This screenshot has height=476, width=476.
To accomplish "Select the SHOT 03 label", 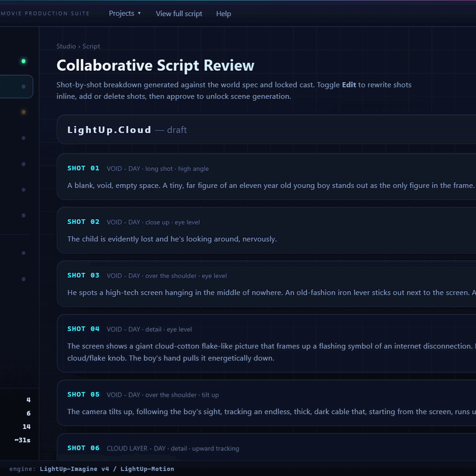I will [x=83, y=275].
